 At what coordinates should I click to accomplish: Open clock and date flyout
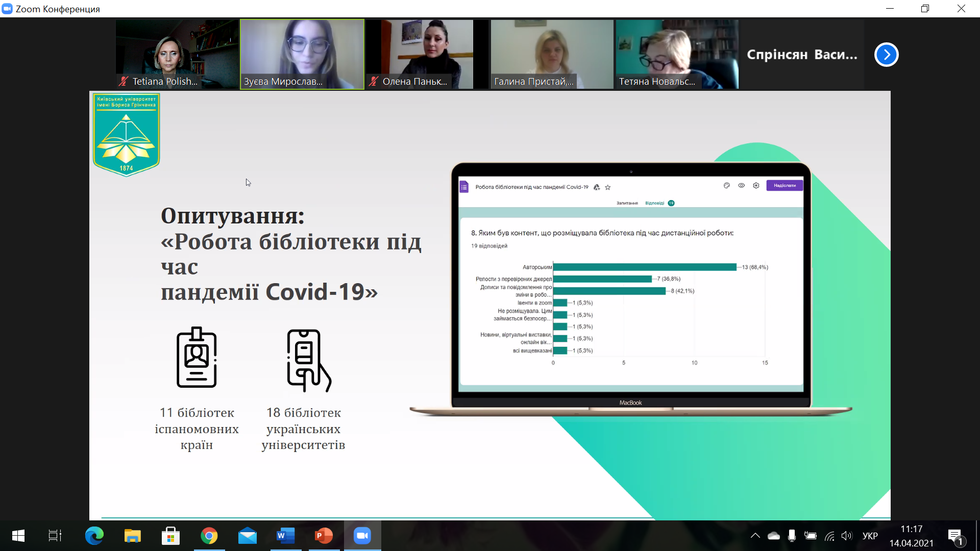click(x=911, y=536)
